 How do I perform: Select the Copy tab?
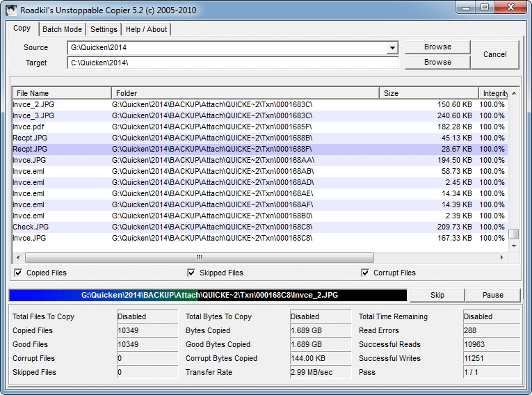point(22,29)
